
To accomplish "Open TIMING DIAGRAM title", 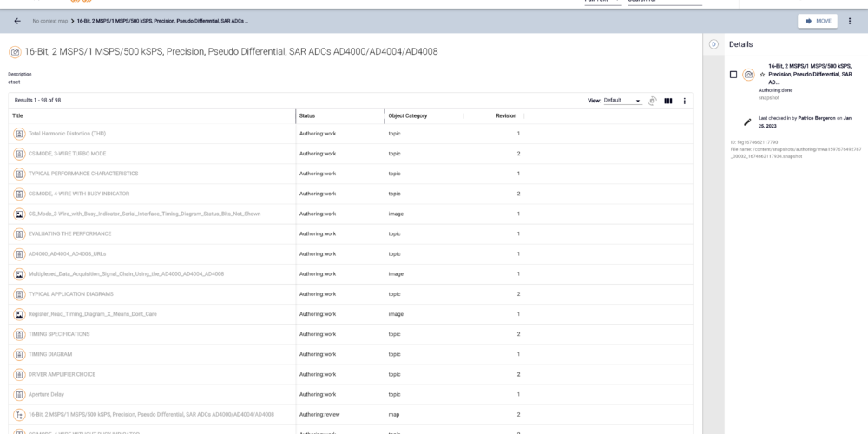I will pyautogui.click(x=49, y=354).
